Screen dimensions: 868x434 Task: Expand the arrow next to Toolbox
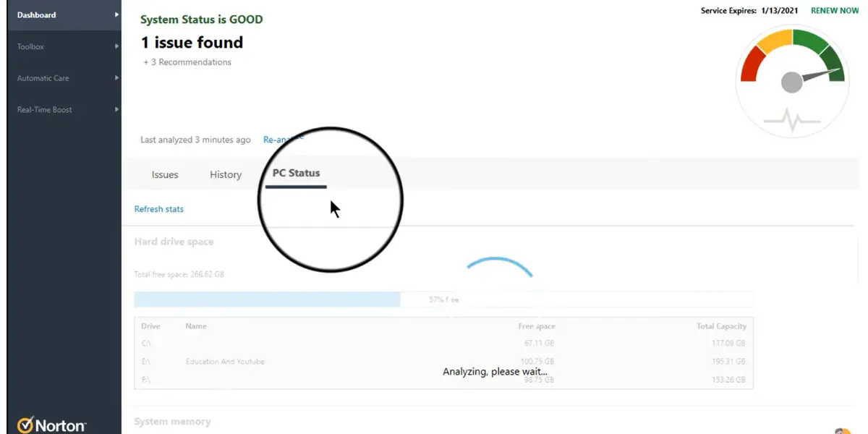116,46
